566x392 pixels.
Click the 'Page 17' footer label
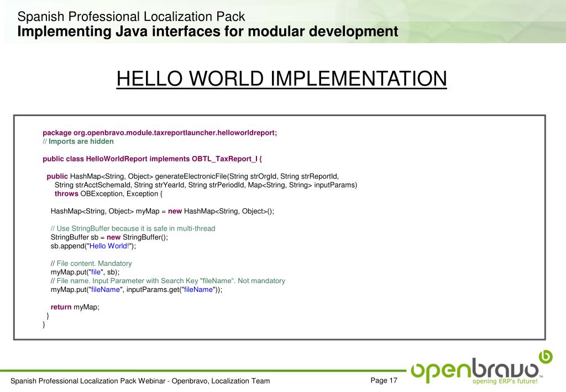click(x=384, y=380)
